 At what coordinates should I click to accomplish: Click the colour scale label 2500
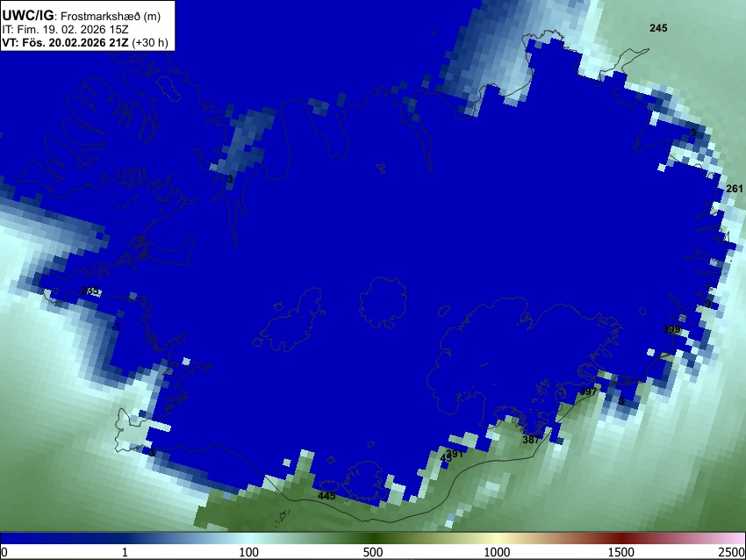[732, 552]
